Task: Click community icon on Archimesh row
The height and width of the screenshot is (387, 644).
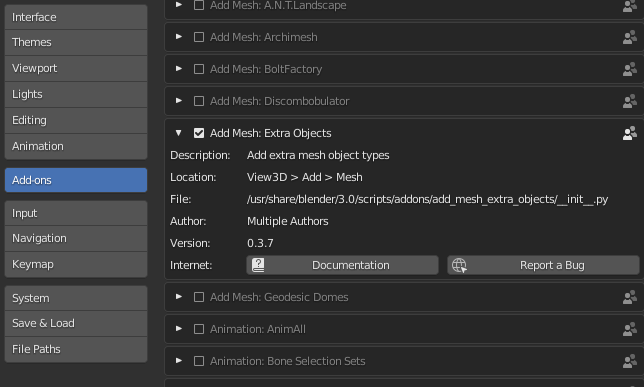Action: (x=630, y=37)
